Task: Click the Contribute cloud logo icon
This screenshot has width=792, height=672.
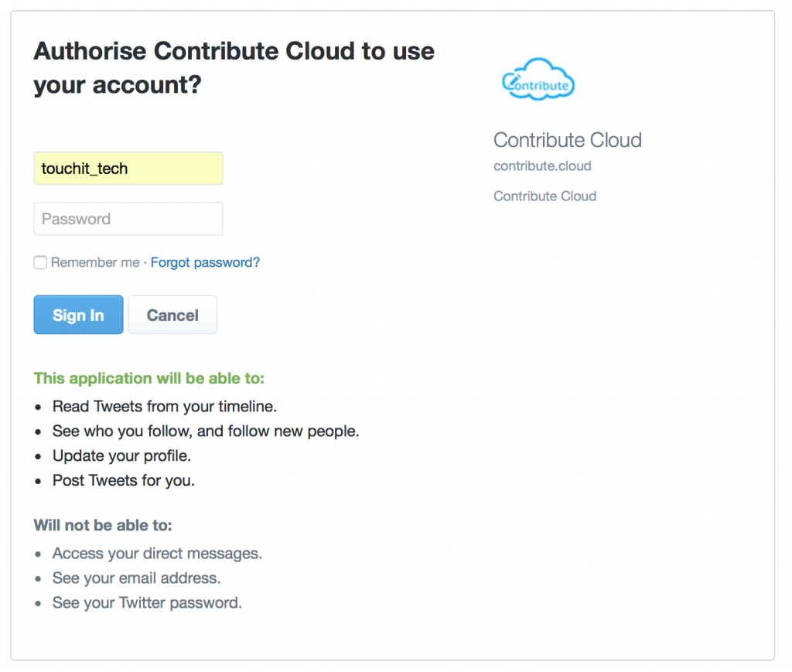Action: click(538, 80)
